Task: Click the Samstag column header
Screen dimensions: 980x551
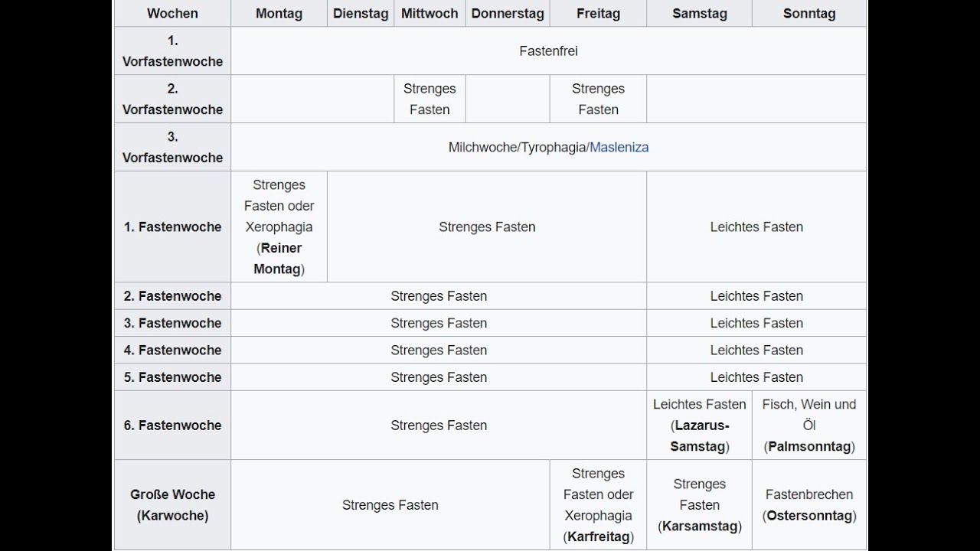Action: pos(700,13)
